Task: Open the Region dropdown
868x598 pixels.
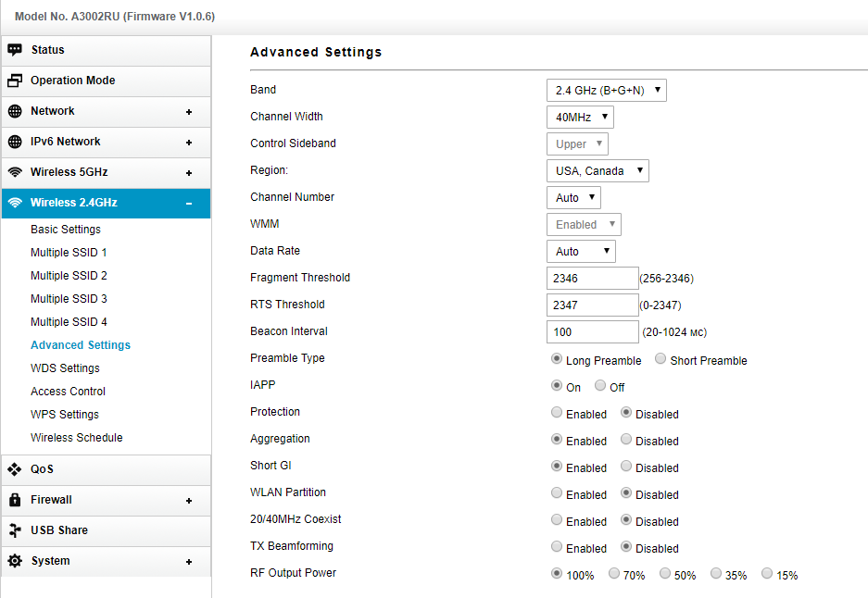Action: coord(598,171)
